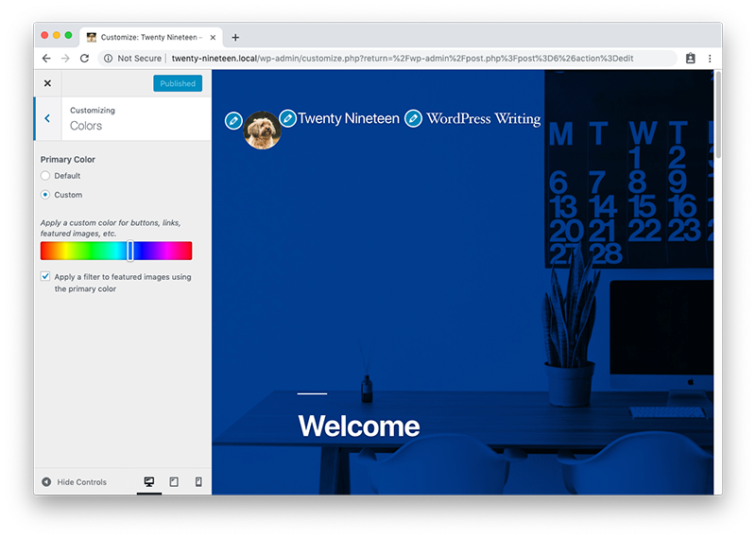Pick green on the hue bar
Screen dimensions: 756x539
[92, 251]
